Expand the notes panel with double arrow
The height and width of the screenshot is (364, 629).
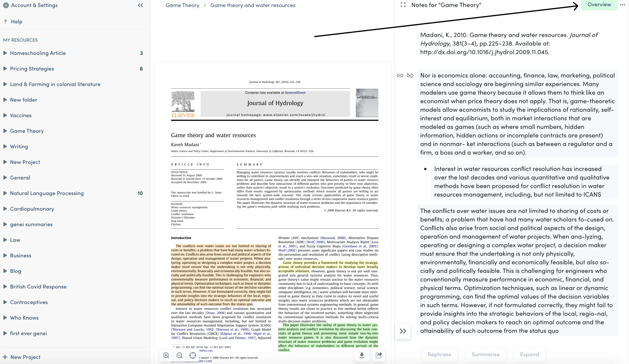403,331
